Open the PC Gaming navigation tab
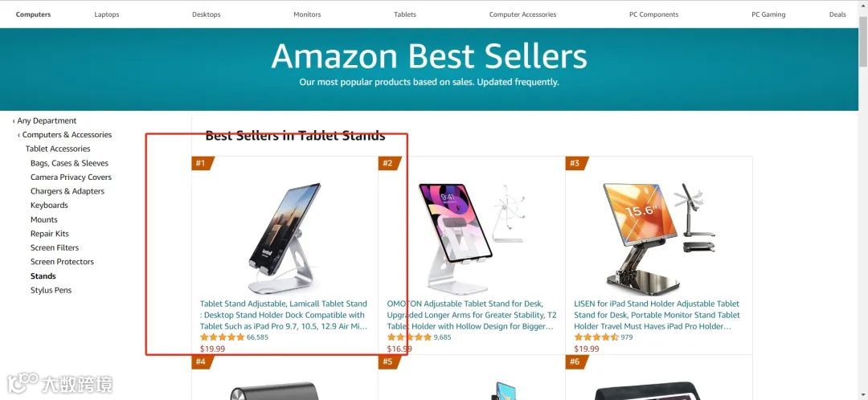The width and height of the screenshot is (868, 400). click(x=768, y=14)
